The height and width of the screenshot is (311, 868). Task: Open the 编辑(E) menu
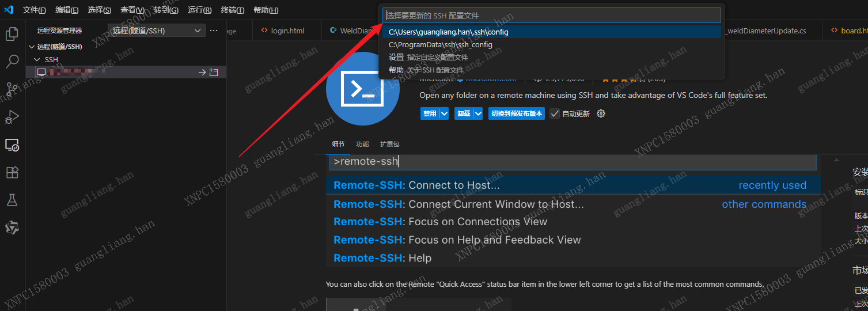click(67, 10)
